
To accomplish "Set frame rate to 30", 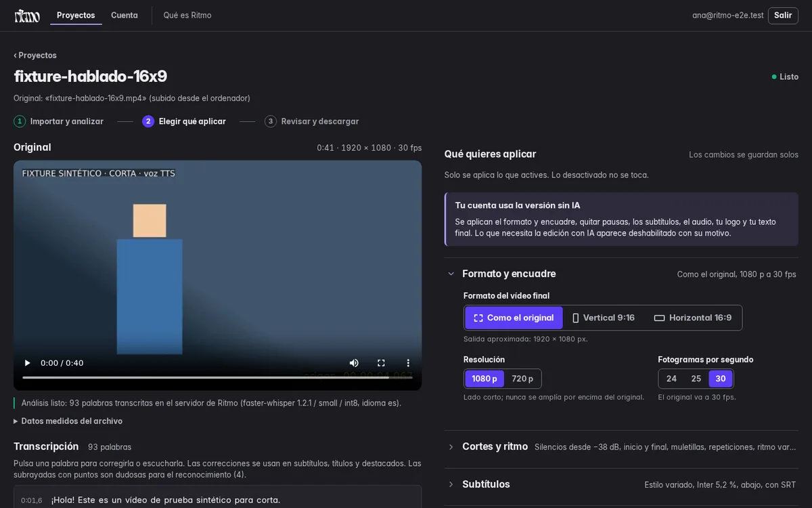I will 721,379.
